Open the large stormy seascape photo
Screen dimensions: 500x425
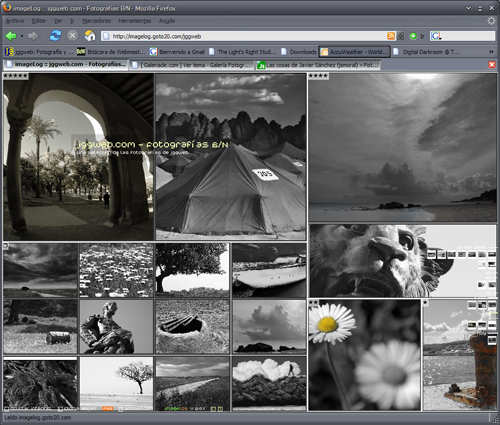tap(402, 147)
